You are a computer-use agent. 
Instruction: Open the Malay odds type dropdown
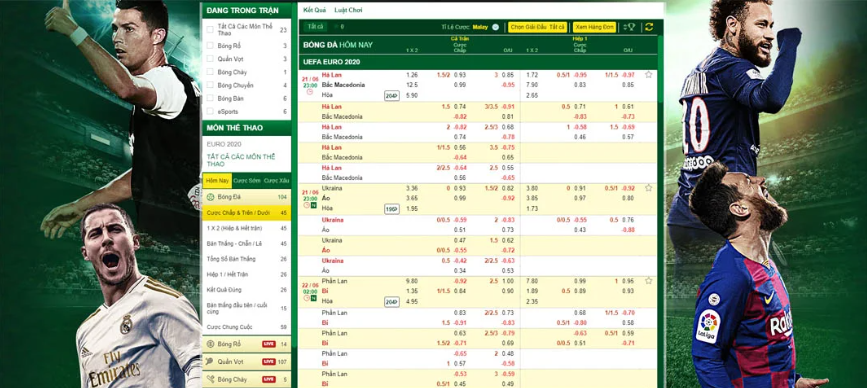pos(487,27)
